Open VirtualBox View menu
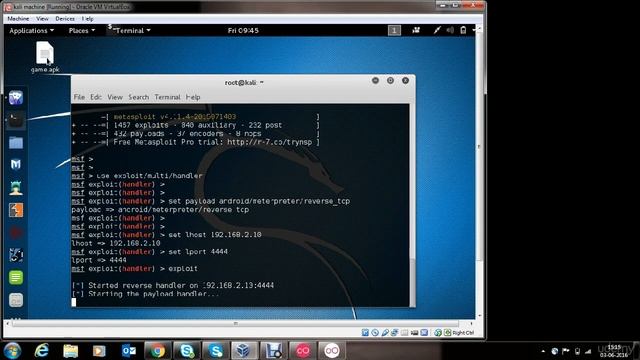640x360 pixels. [42, 19]
